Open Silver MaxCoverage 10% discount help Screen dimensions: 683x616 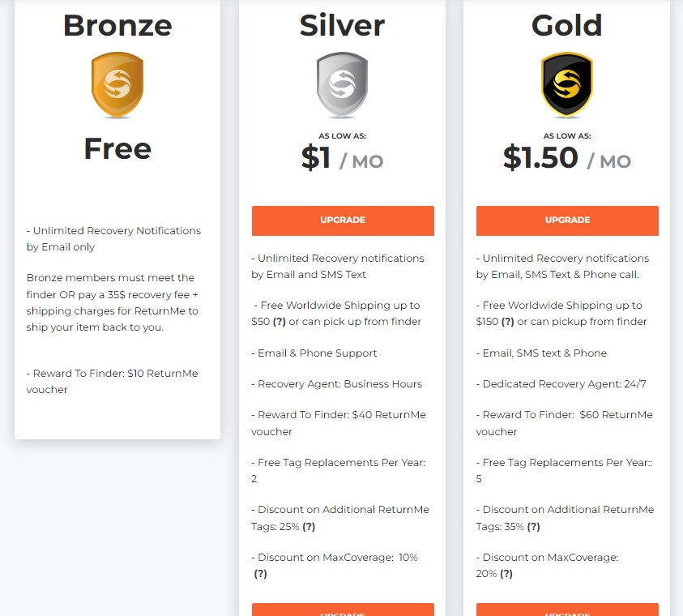coord(261,574)
